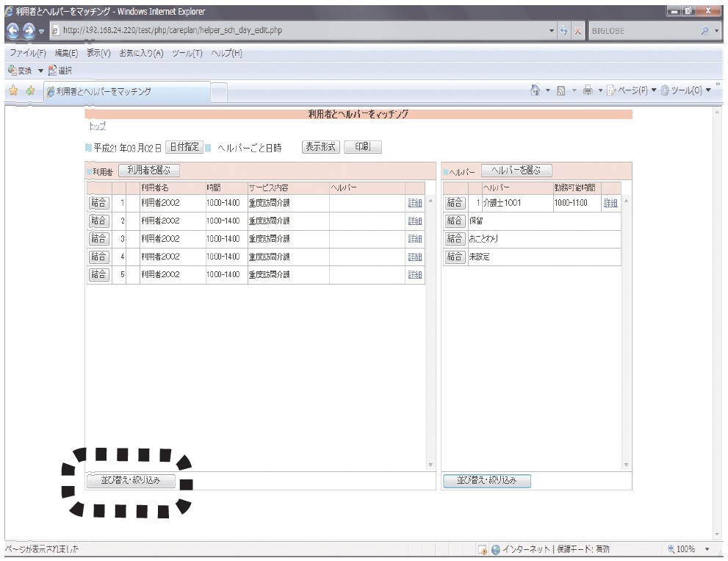728x561 pixels.
Task: Open 詳細 link in user row 2
Action: pos(415,221)
